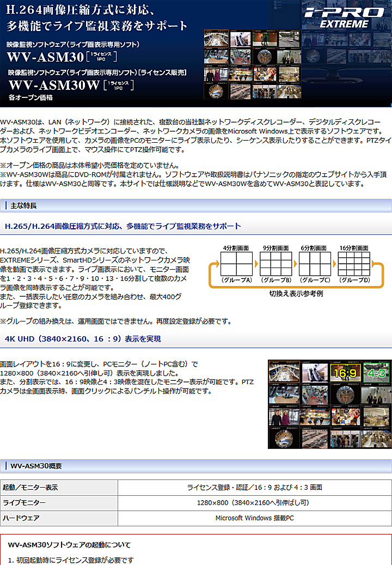Click the ライブモニター table row header
This screenshot has width=392, height=565.
point(59,503)
